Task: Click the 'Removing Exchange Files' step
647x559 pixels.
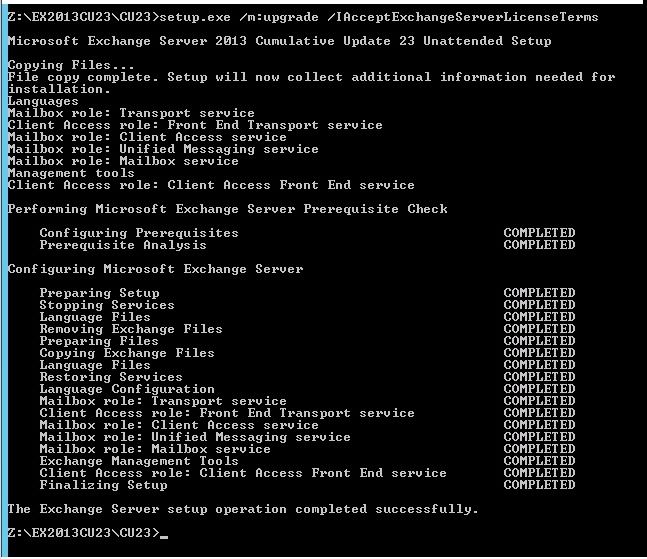Action: tap(131, 329)
